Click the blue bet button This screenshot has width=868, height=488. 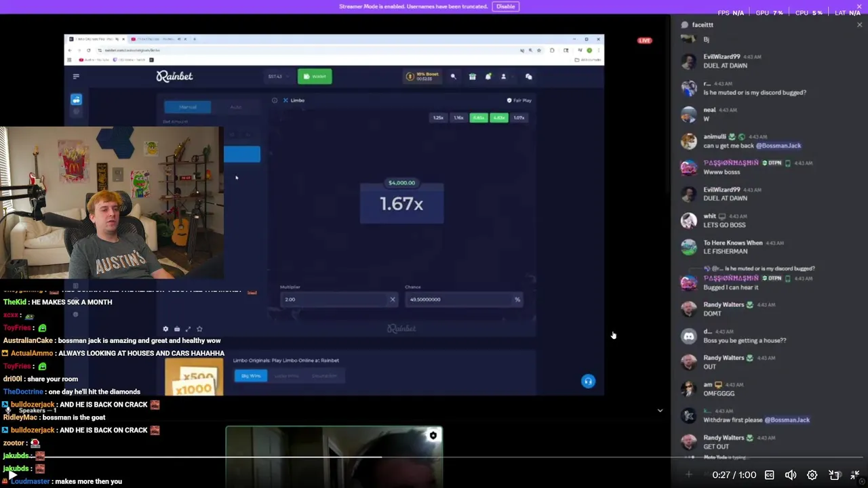click(242, 155)
